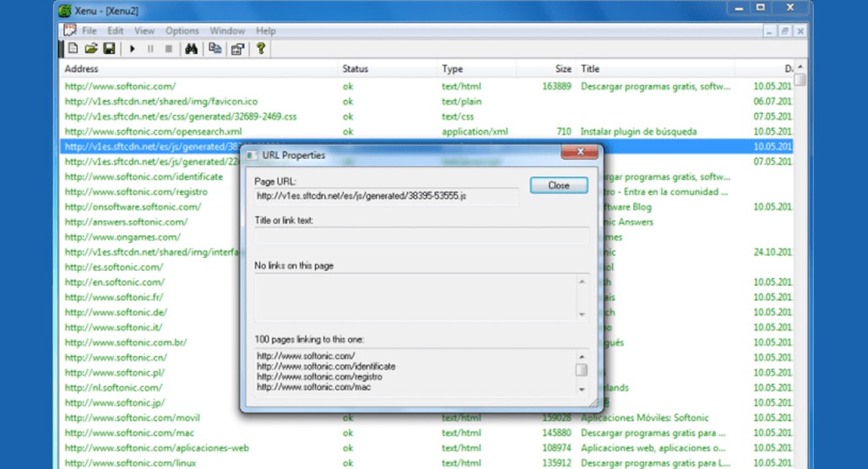The height and width of the screenshot is (469, 868).
Task: Click the Title or link text field
Action: (x=421, y=235)
